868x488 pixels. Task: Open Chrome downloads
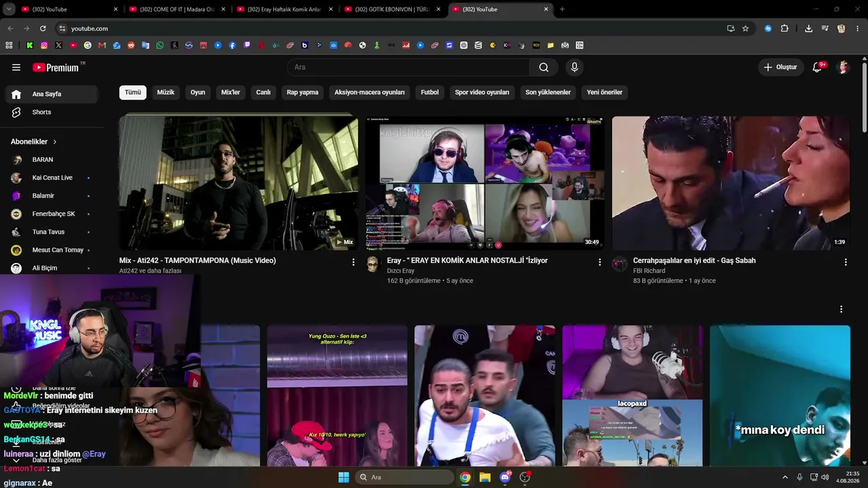[x=808, y=28]
